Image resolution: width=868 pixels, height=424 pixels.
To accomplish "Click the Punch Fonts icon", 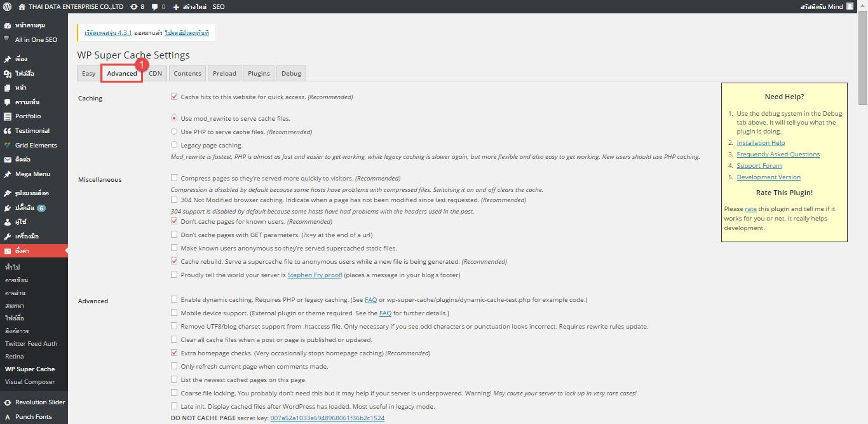I will coord(8,417).
